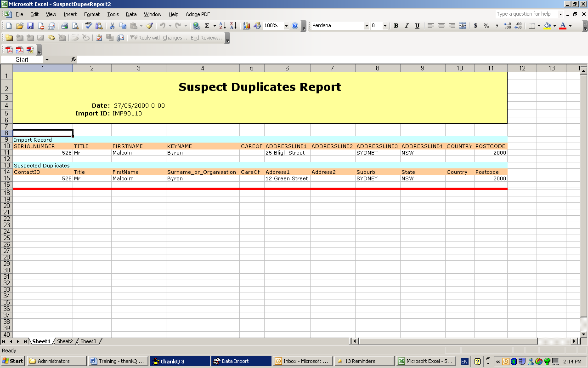Toggle Bold formatting
The image size is (588, 368).
coord(396,26)
